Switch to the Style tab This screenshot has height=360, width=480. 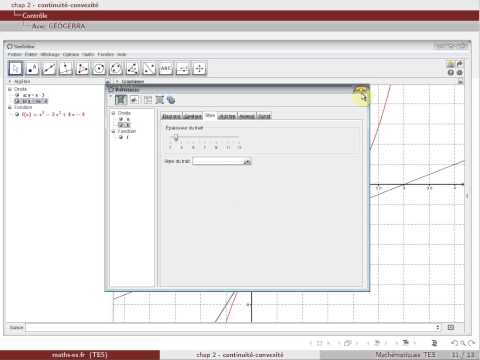(x=210, y=115)
